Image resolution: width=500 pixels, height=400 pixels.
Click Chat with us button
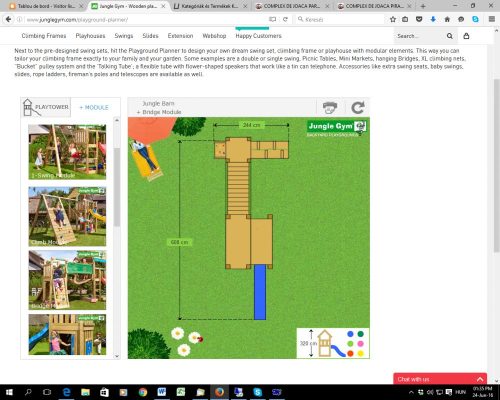point(440,379)
